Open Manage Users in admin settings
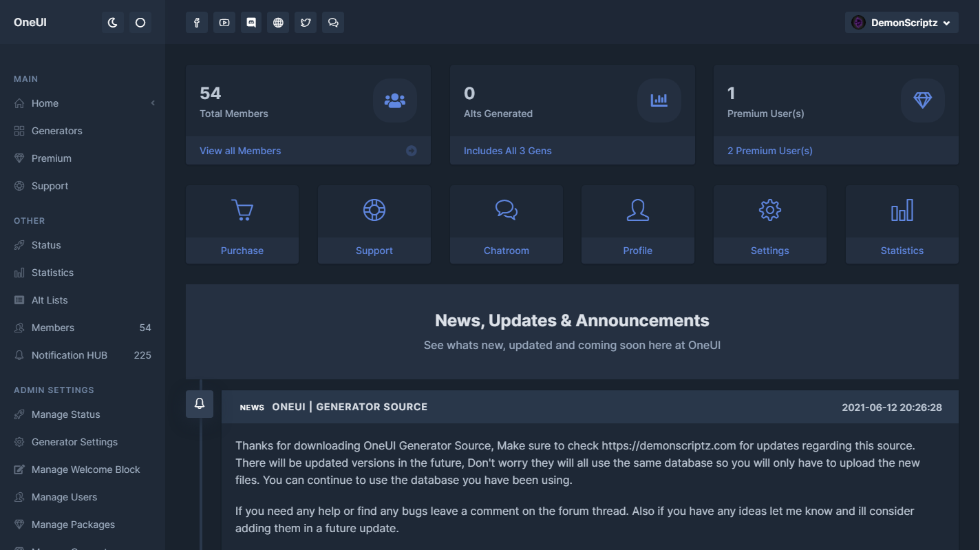The height and width of the screenshot is (550, 980). (64, 497)
